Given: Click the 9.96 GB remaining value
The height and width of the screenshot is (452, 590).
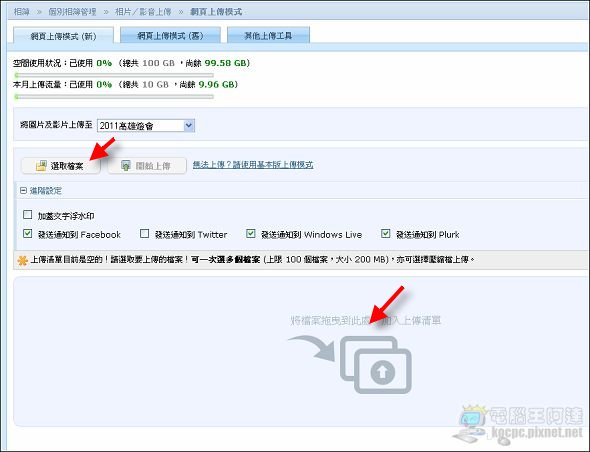Looking at the screenshot, I should pos(216,84).
